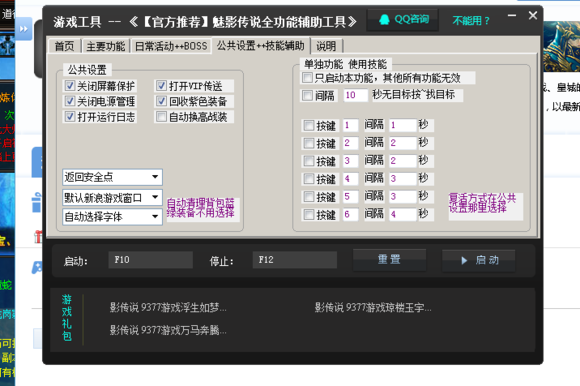Click the 不能用? link

(471, 20)
